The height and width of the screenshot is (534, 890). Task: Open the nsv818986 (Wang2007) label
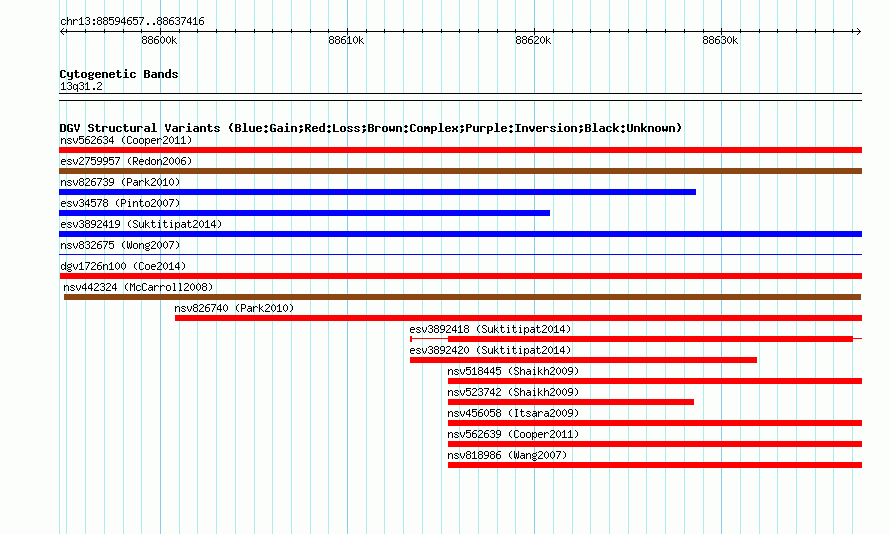(x=507, y=455)
